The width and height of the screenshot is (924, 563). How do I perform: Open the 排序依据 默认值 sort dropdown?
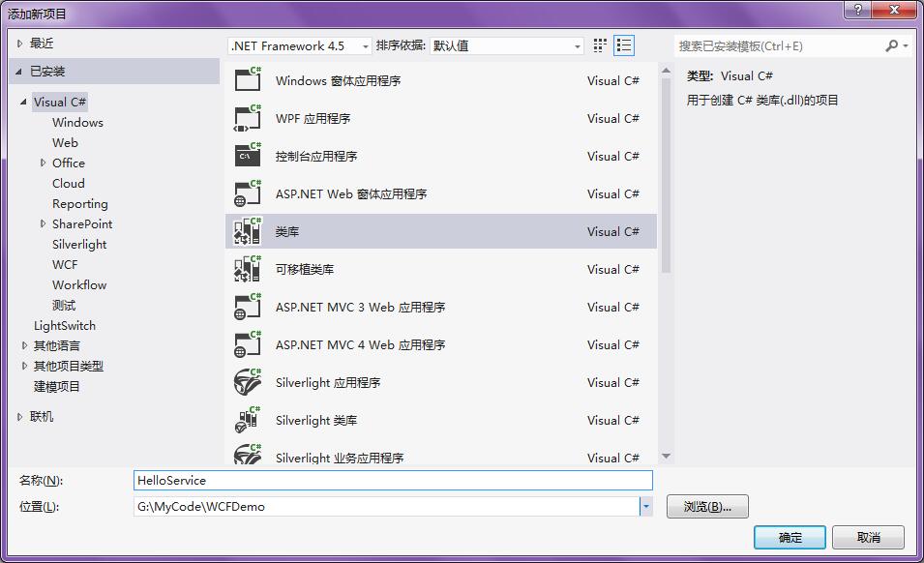[x=507, y=45]
